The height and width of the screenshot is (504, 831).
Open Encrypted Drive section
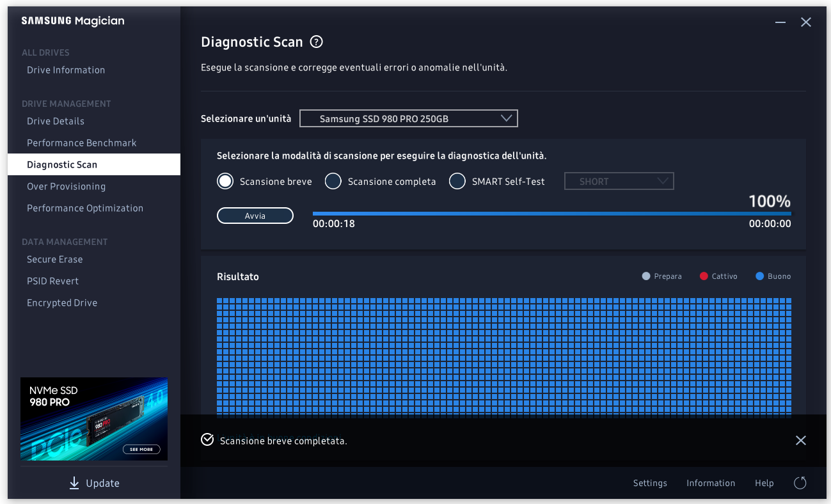tap(62, 303)
